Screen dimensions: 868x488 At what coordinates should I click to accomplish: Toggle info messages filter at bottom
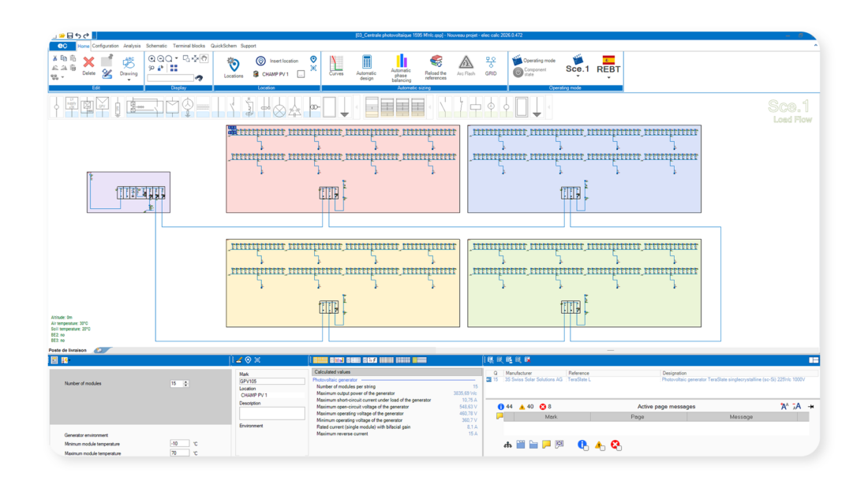point(582,445)
